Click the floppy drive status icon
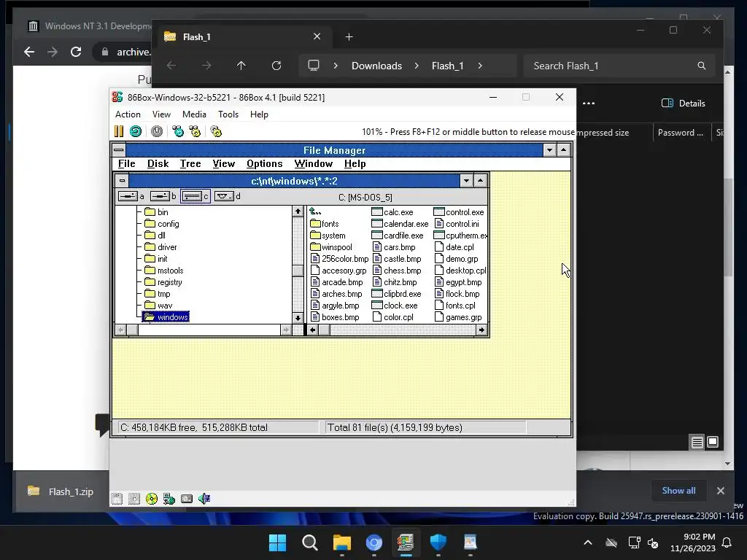The width and height of the screenshot is (747, 560). point(117,499)
